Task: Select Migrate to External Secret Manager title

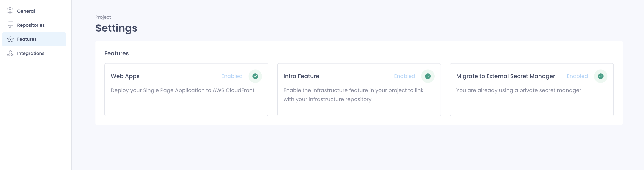Action: 505,76
